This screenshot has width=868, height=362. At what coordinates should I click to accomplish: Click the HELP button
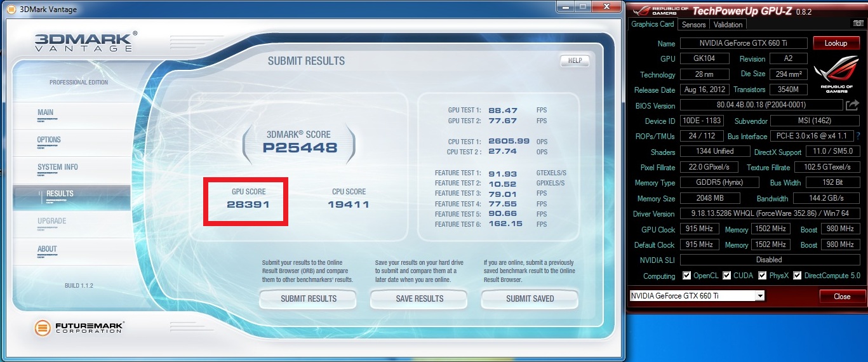(575, 61)
